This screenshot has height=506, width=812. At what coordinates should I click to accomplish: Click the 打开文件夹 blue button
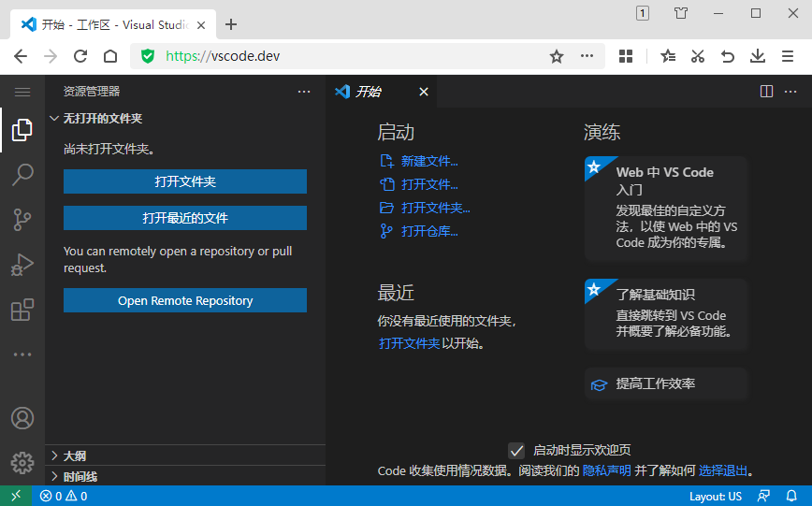pos(185,181)
